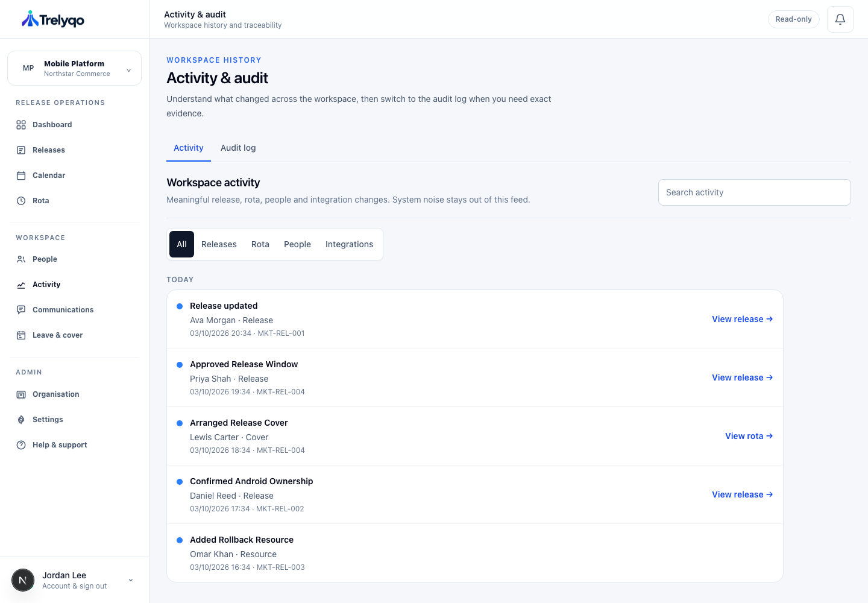Click the Read-only badge

pyautogui.click(x=794, y=19)
